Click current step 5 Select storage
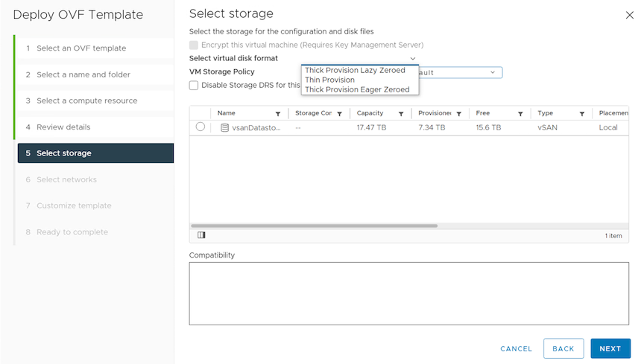644x364 pixels. (x=95, y=153)
